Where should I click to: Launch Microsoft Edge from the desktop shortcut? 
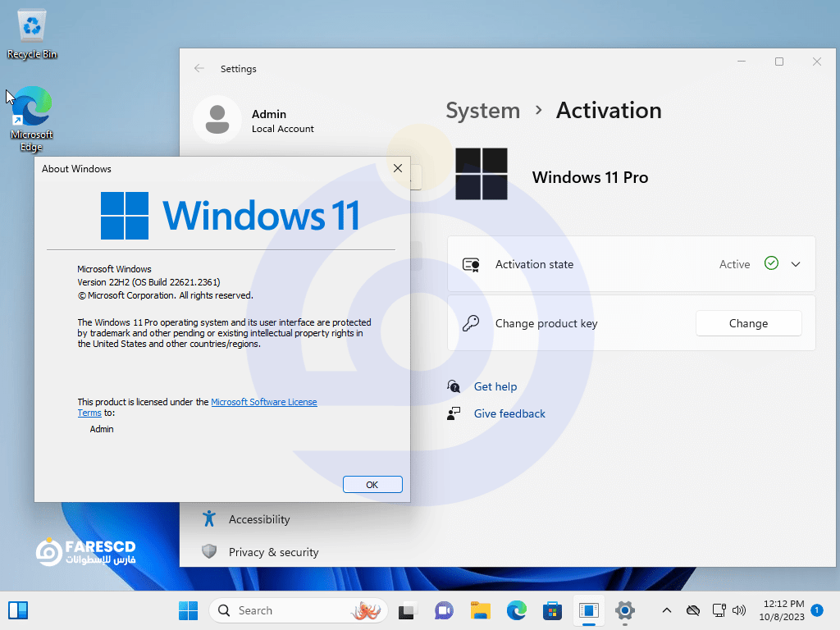32,118
